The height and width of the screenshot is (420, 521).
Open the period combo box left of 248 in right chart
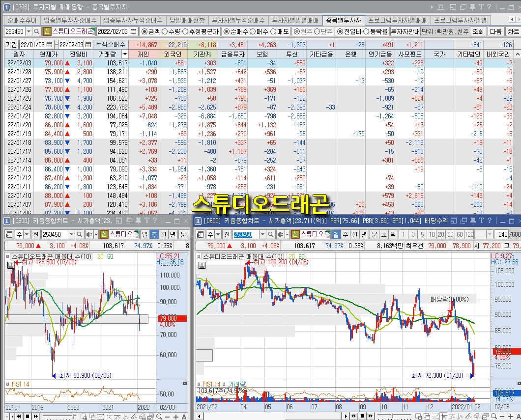[x=484, y=234]
